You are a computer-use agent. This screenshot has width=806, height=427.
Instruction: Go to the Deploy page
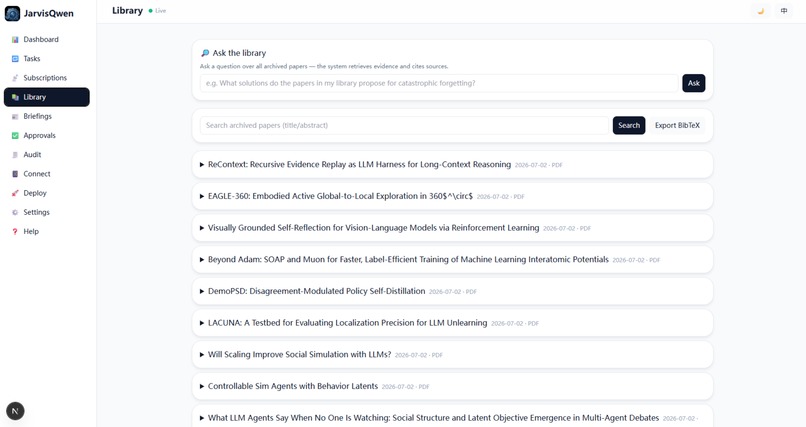47,193
